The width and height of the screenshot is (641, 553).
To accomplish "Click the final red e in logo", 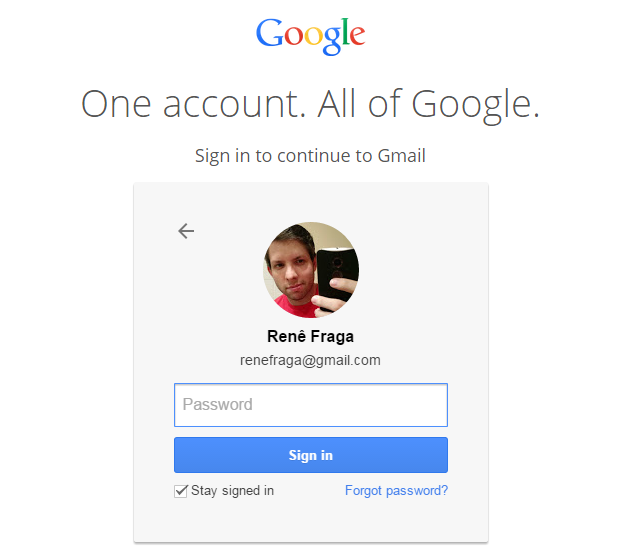I will pos(357,38).
